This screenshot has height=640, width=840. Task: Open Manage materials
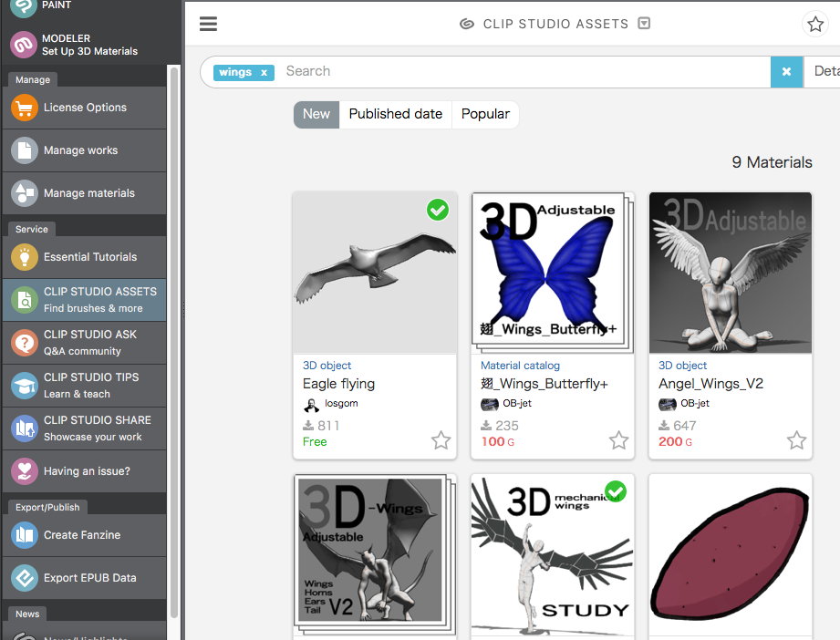(x=85, y=193)
